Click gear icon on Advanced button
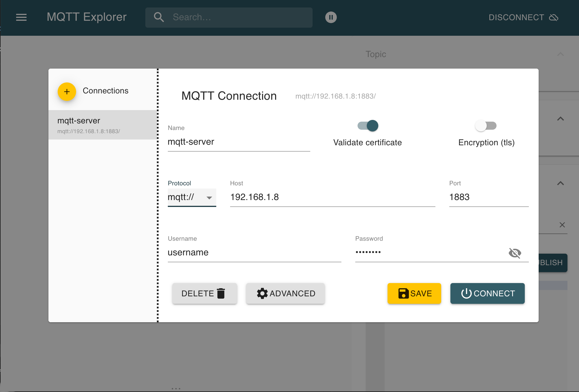 pyautogui.click(x=262, y=293)
